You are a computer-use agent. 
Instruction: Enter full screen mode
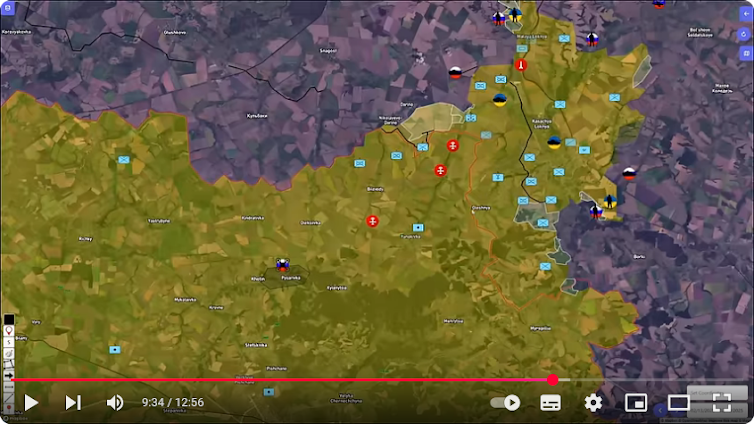[722, 403]
